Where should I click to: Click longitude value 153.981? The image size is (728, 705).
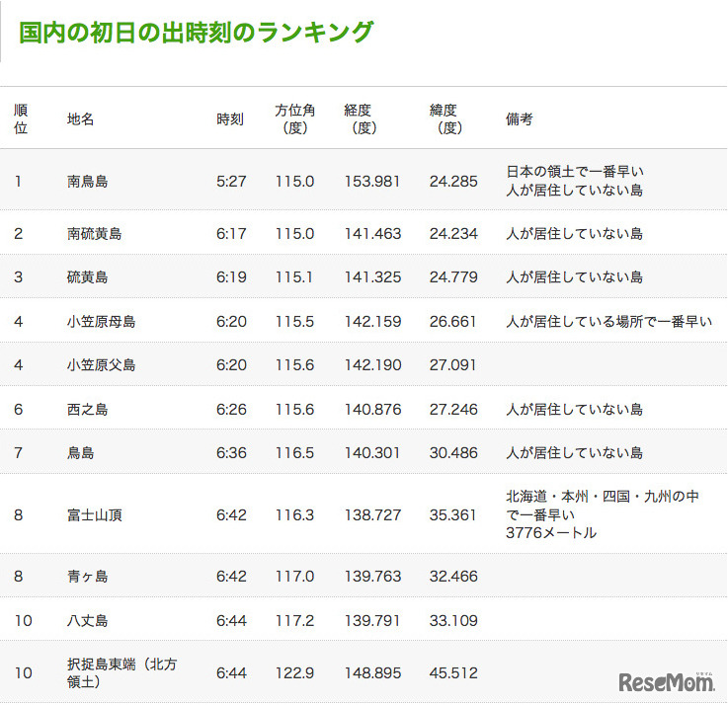pos(372,181)
